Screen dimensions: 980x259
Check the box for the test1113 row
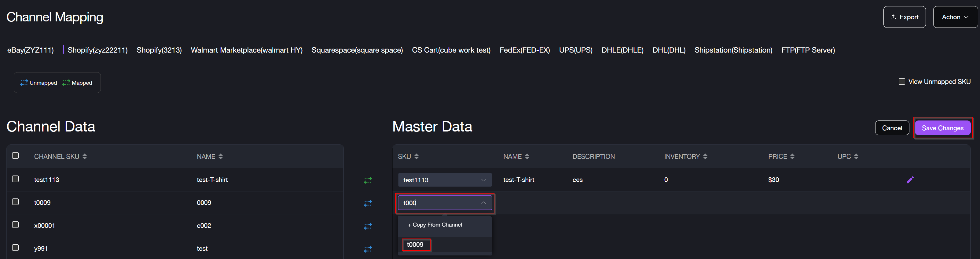click(x=16, y=179)
